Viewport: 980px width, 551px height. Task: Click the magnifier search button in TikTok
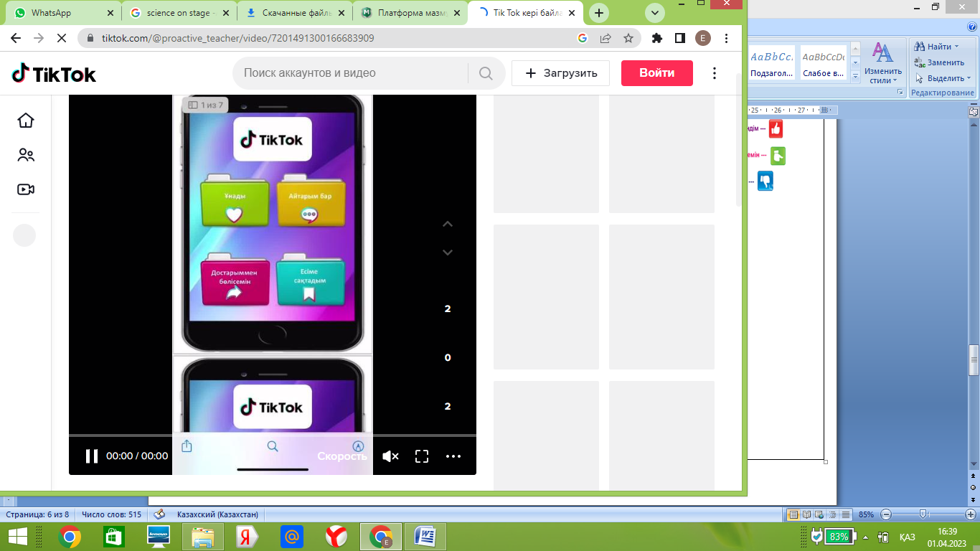tap(486, 73)
